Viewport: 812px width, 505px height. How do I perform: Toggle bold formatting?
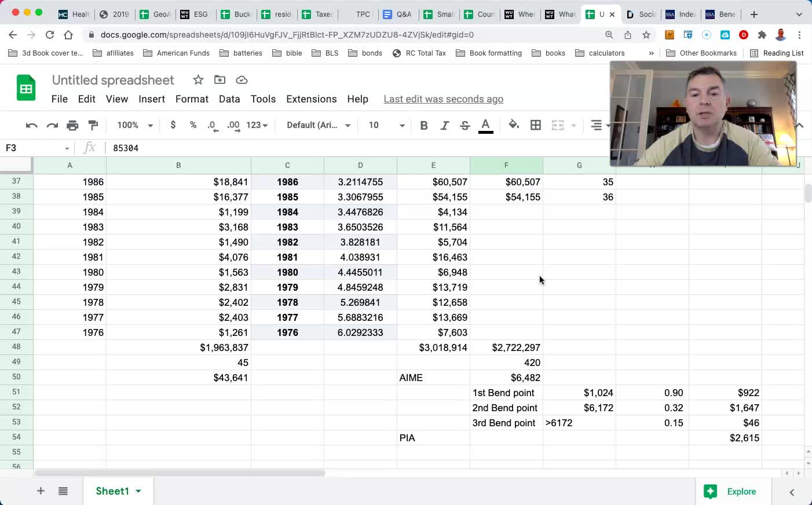tap(424, 125)
